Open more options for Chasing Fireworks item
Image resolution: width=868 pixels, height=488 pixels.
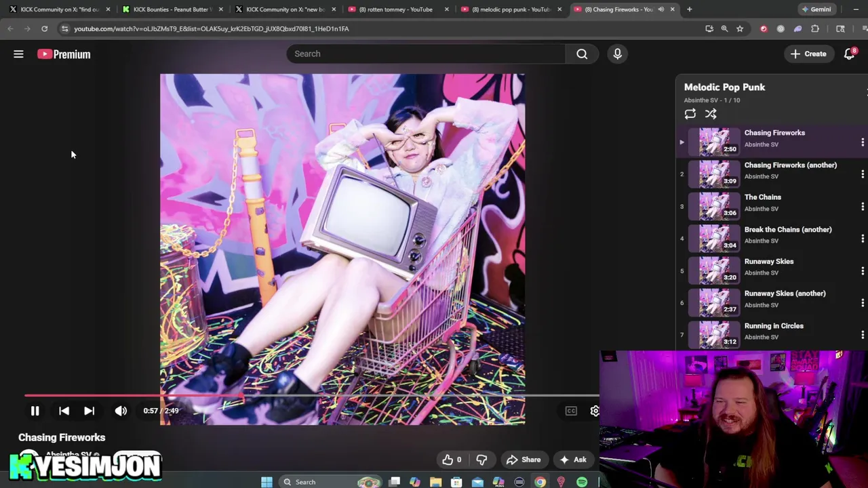tap(862, 142)
